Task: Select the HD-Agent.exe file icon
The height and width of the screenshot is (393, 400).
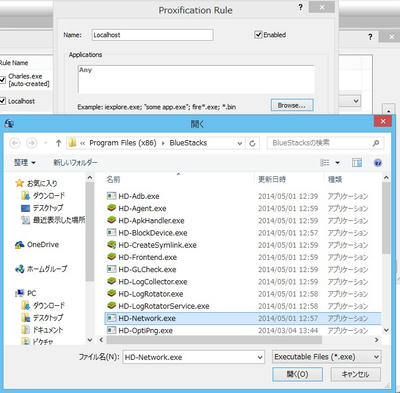Action: [111, 208]
